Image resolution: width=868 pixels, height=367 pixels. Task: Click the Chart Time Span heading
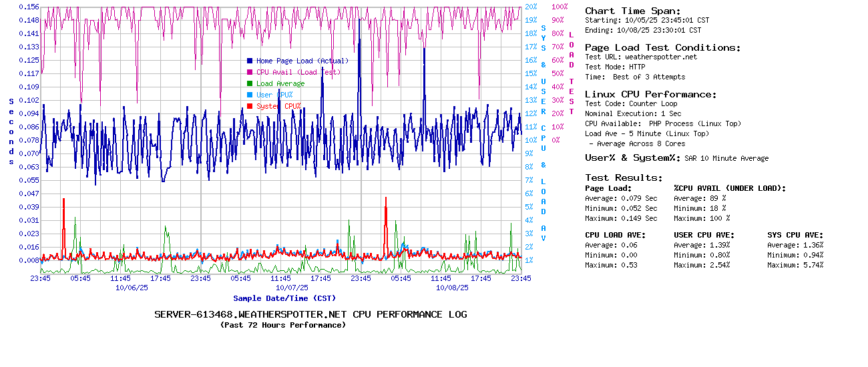pos(632,11)
